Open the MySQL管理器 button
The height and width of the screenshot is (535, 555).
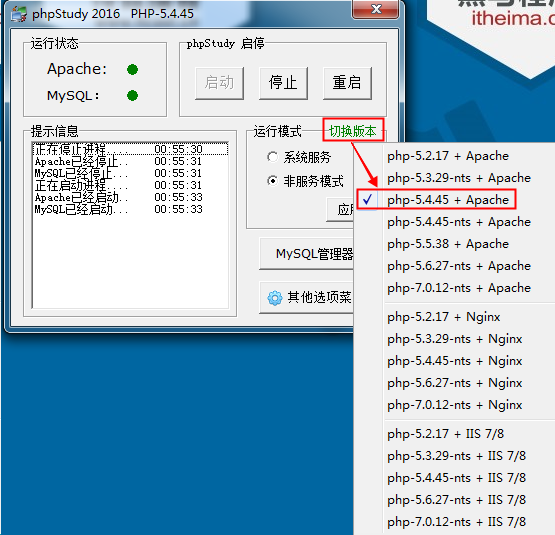point(307,254)
